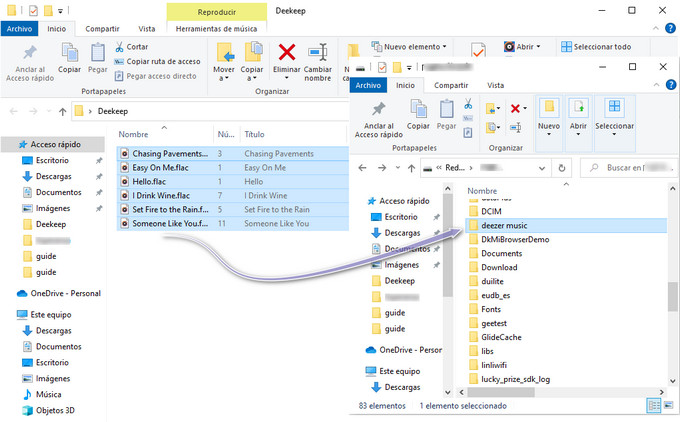Switch to details view icon in status bar
Image resolution: width=680 pixels, height=422 pixels.
click(653, 406)
